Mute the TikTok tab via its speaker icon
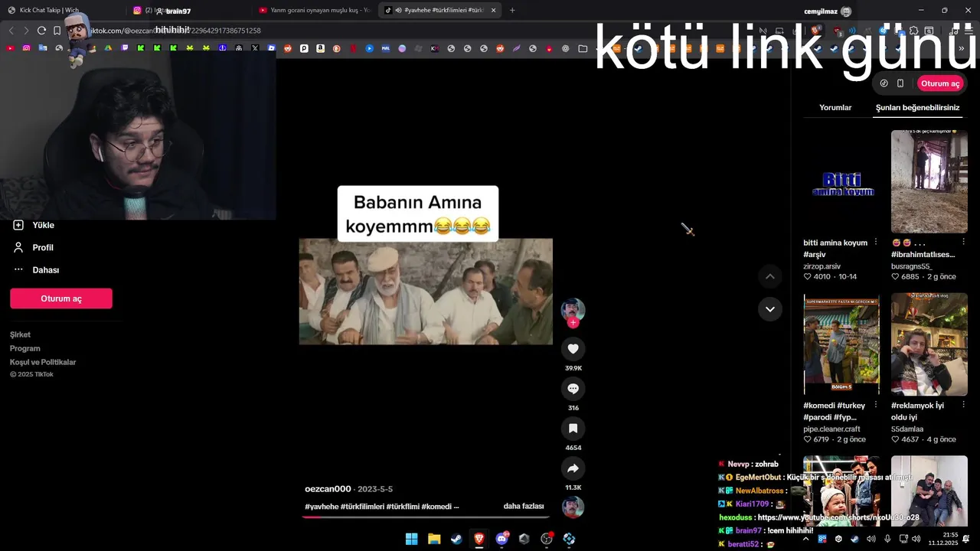This screenshot has width=980, height=551. (399, 11)
